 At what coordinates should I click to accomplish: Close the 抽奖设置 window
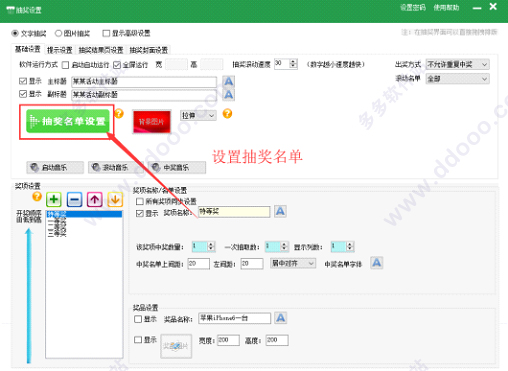click(x=493, y=7)
